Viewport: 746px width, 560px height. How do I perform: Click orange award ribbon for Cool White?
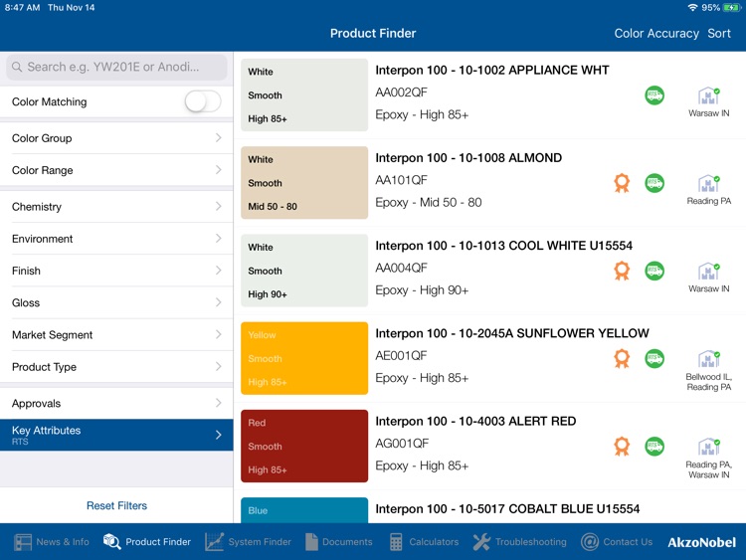click(622, 271)
